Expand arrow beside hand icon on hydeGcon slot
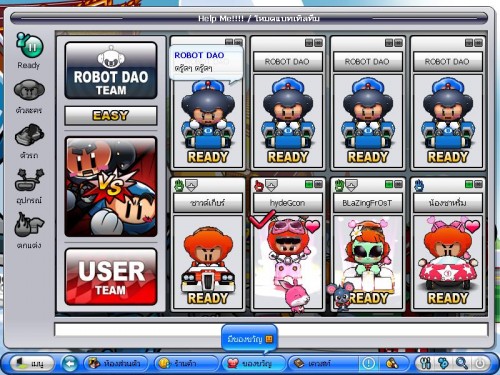 point(271,185)
